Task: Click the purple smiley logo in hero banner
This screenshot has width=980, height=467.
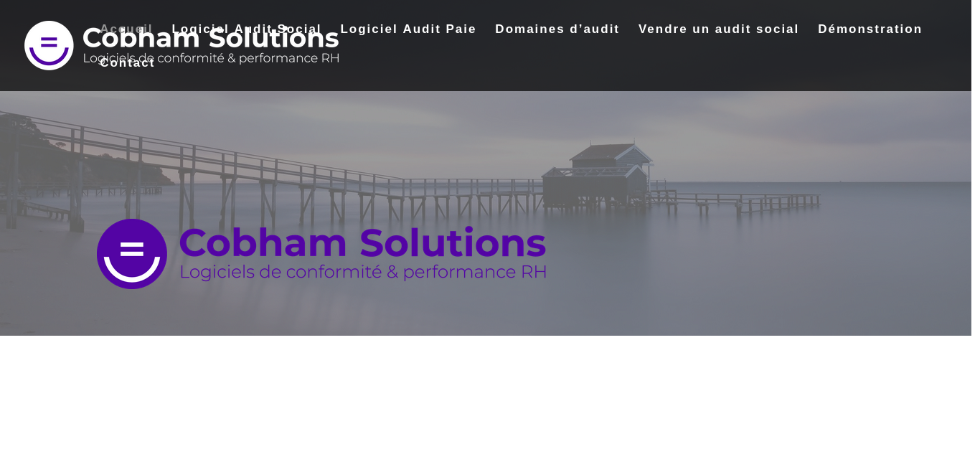Action: pos(132,254)
